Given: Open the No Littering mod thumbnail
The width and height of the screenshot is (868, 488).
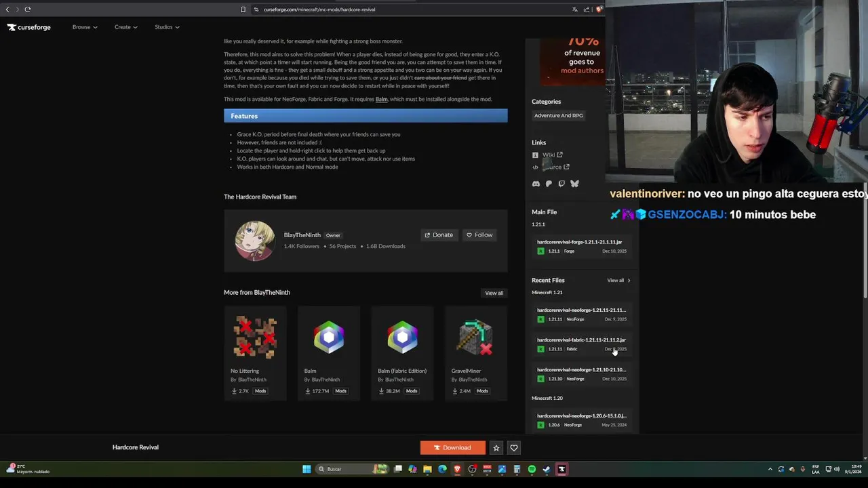Looking at the screenshot, I should click(x=255, y=337).
